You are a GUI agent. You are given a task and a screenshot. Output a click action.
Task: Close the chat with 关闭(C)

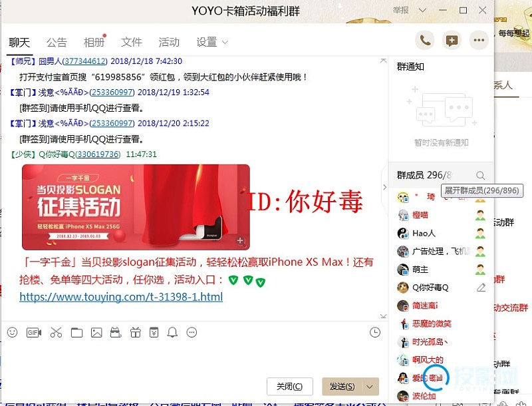point(290,387)
